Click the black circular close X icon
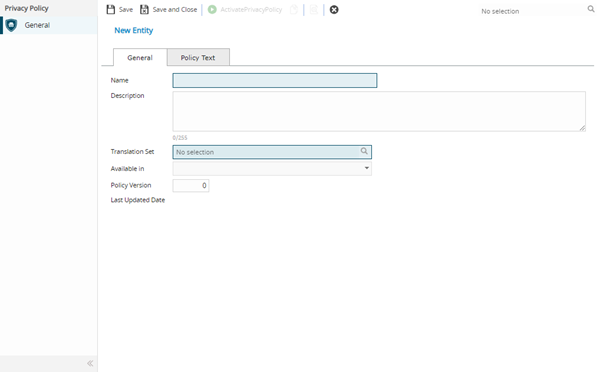The image size is (600, 372). tap(334, 10)
